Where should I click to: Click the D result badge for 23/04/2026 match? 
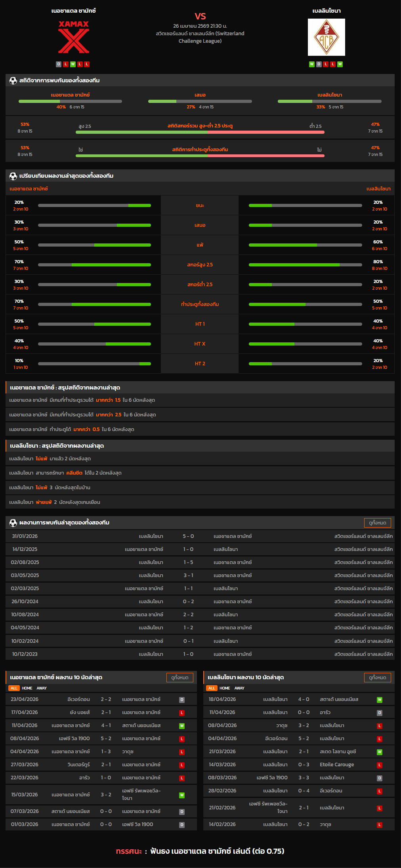coord(182,700)
